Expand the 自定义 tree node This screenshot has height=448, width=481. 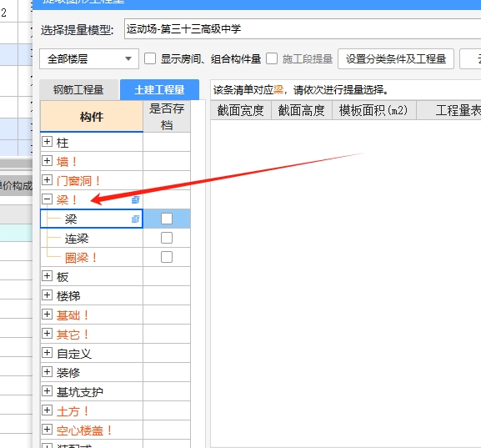pos(47,353)
